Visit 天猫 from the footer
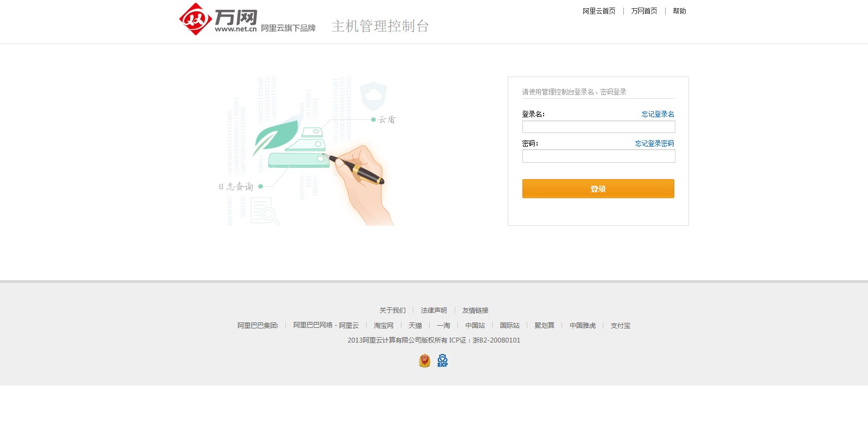Image resolution: width=868 pixels, height=437 pixels. (415, 326)
